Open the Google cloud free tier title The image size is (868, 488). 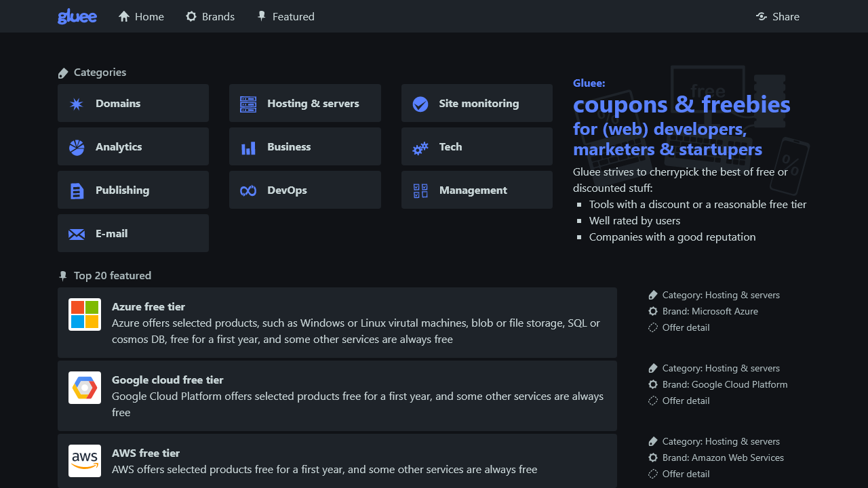(167, 380)
